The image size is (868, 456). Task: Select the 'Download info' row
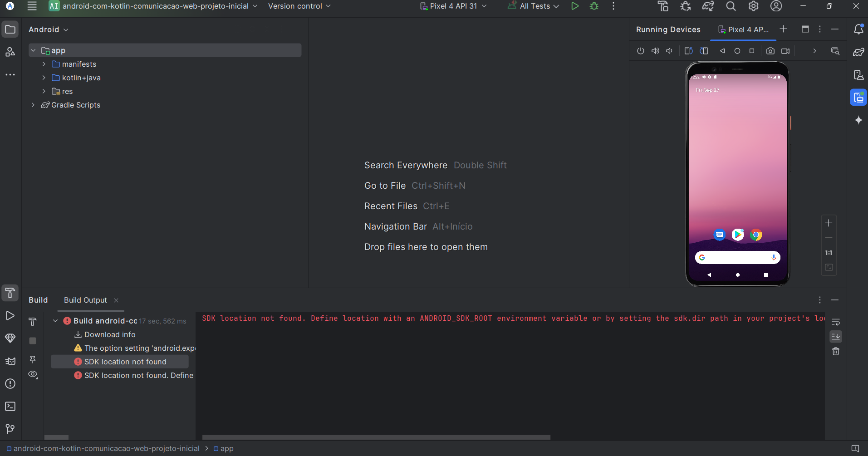click(x=109, y=334)
